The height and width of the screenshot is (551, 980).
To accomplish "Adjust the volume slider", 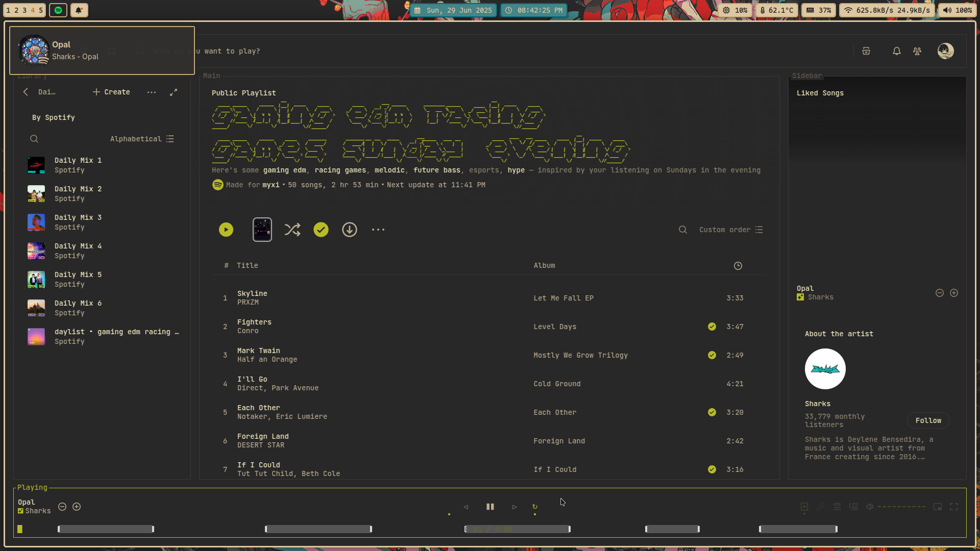I will tap(901, 507).
